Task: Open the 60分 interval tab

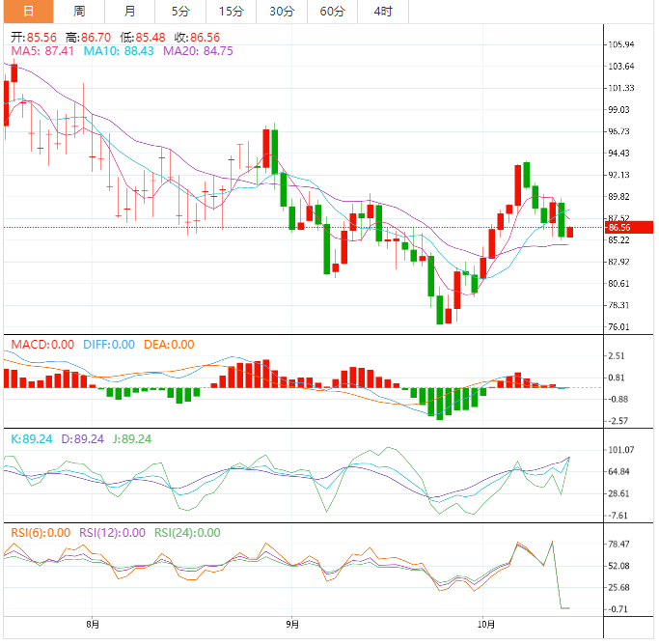Action: (333, 12)
